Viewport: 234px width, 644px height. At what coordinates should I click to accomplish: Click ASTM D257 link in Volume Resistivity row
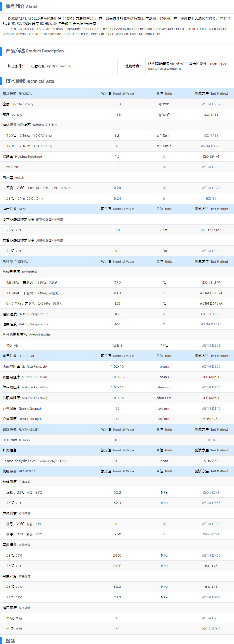[x=211, y=387]
